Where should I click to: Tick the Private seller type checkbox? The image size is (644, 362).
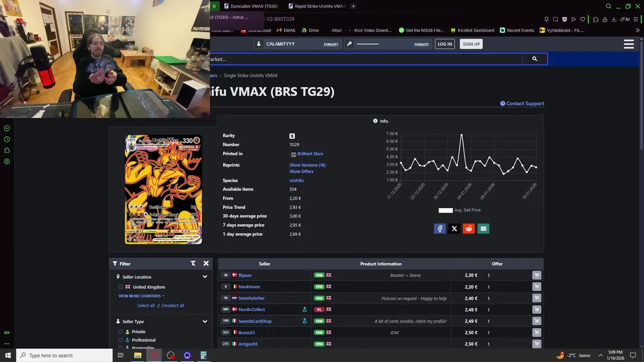(x=120, y=332)
